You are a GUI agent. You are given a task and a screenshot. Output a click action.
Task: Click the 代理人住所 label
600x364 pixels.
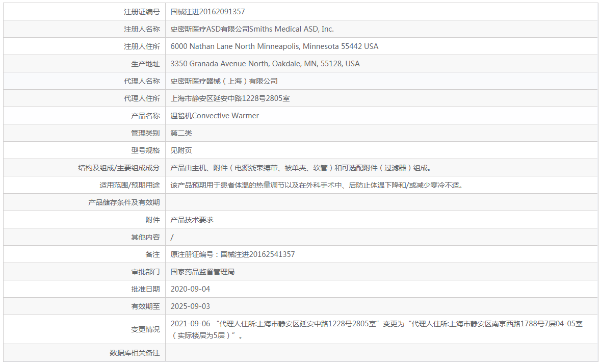(x=142, y=98)
